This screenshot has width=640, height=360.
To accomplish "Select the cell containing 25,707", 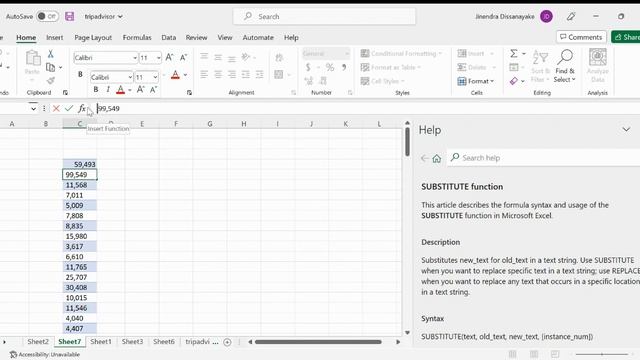I will click(x=80, y=277).
